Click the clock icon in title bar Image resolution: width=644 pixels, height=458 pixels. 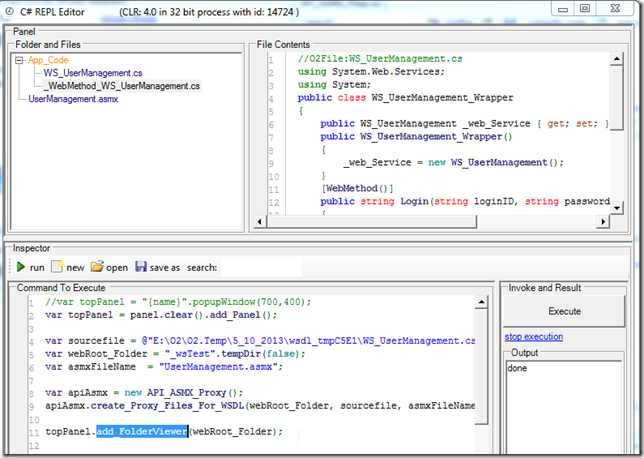click(9, 12)
